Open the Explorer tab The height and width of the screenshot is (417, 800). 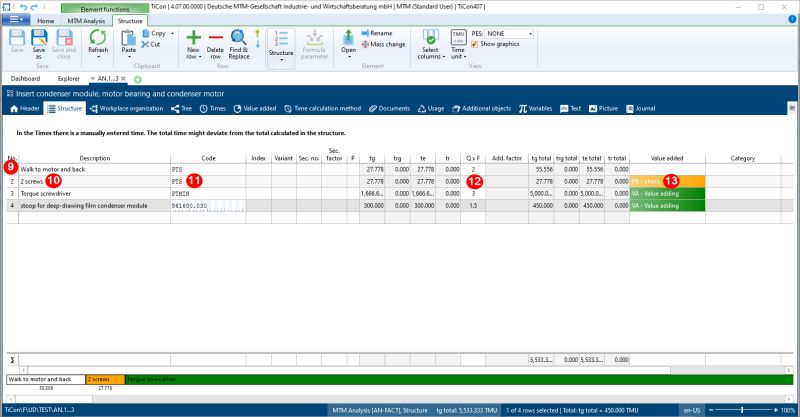click(68, 79)
